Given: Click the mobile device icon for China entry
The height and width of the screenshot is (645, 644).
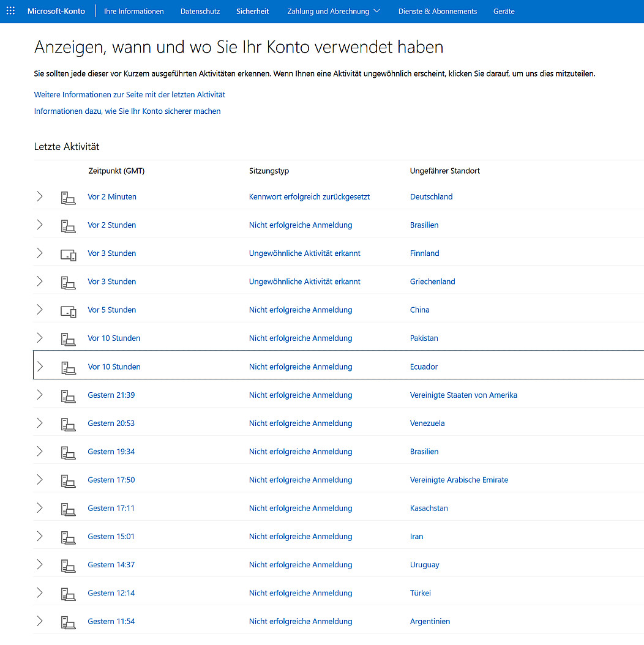Looking at the screenshot, I should pos(68,310).
